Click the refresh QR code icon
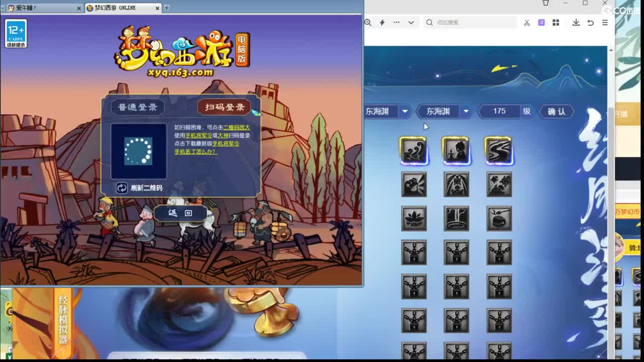 coord(122,188)
